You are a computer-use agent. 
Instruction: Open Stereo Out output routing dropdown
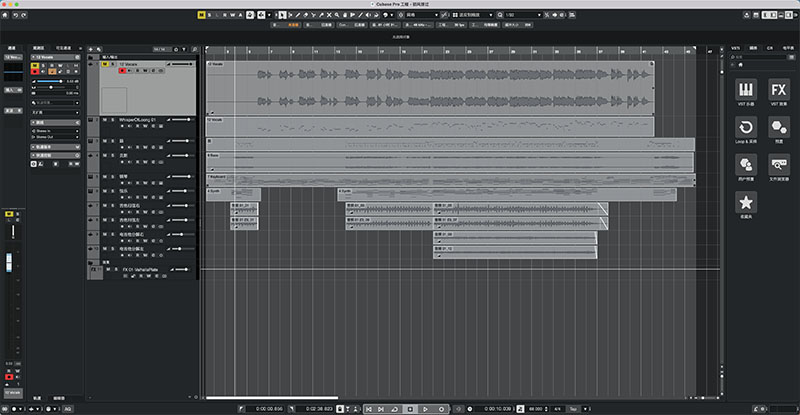[x=55, y=137]
